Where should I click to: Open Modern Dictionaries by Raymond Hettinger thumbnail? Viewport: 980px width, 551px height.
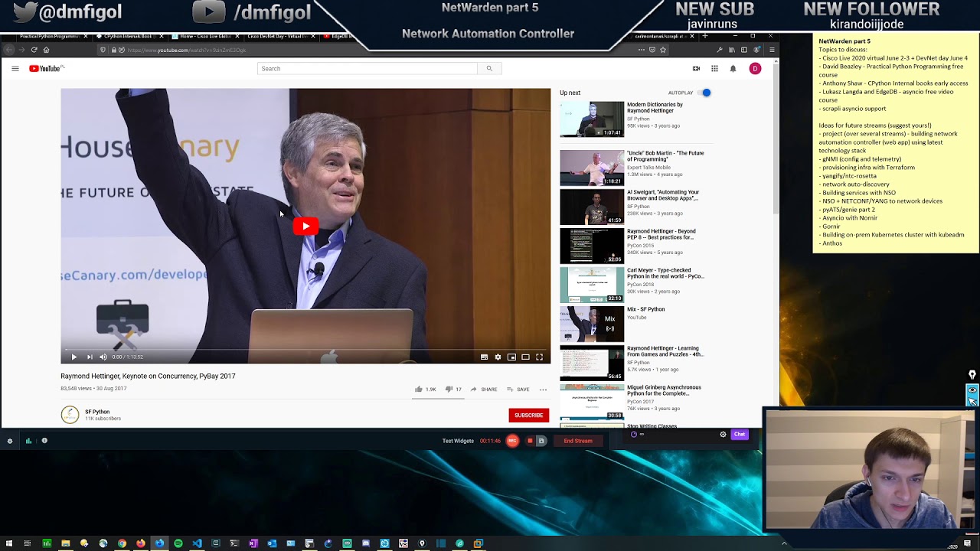coord(592,119)
